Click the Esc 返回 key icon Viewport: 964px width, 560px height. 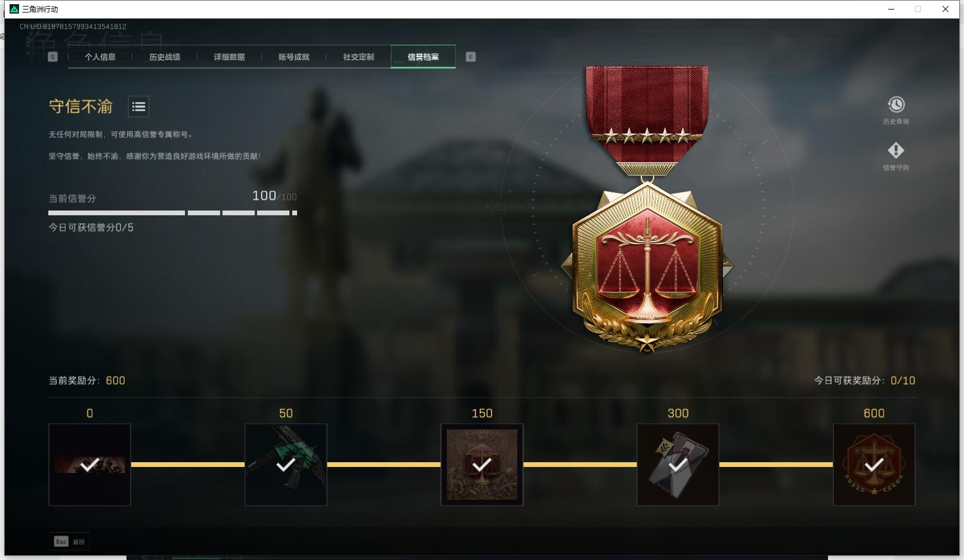(x=61, y=542)
